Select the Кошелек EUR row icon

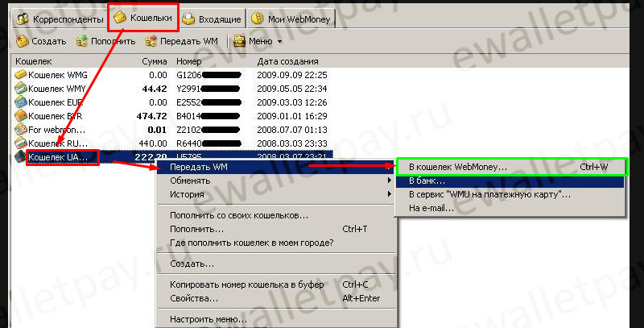click(x=21, y=102)
